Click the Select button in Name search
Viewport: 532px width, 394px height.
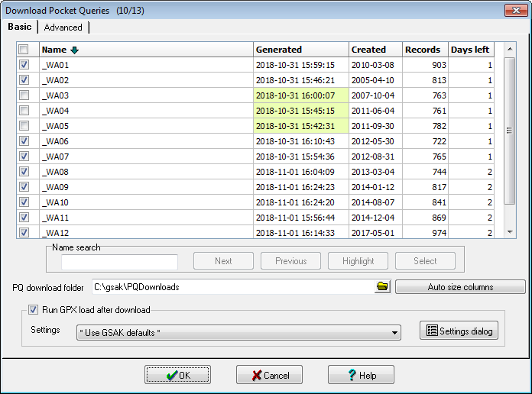[425, 260]
